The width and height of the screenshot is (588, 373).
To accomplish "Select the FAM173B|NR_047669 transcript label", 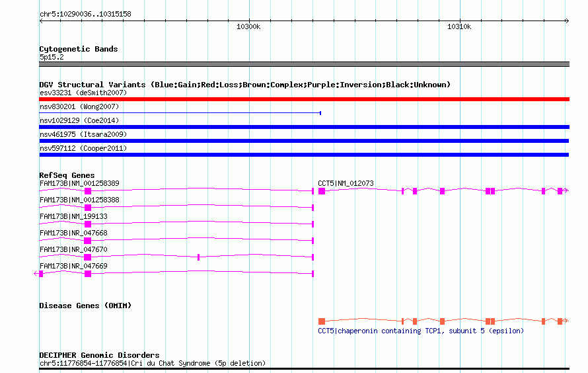I will [73, 266].
